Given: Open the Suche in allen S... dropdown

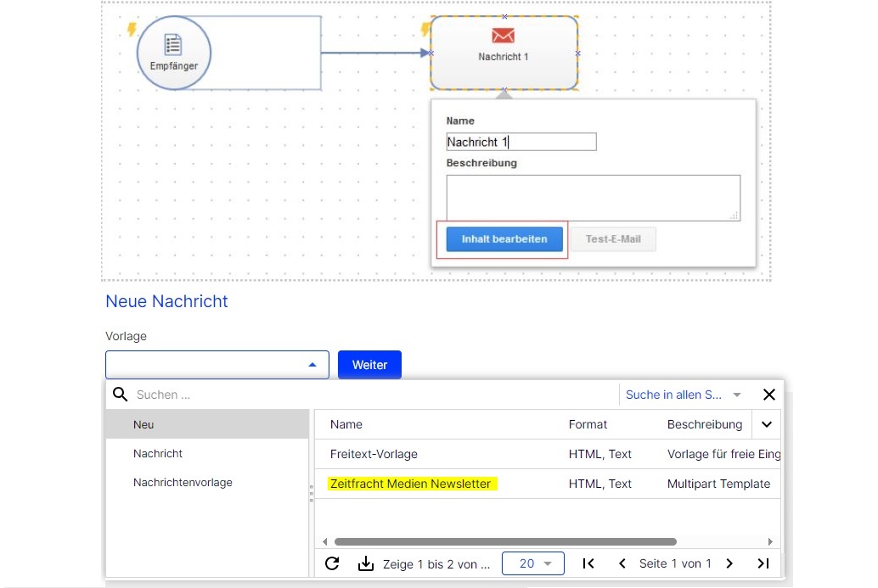Looking at the screenshot, I should (x=684, y=395).
